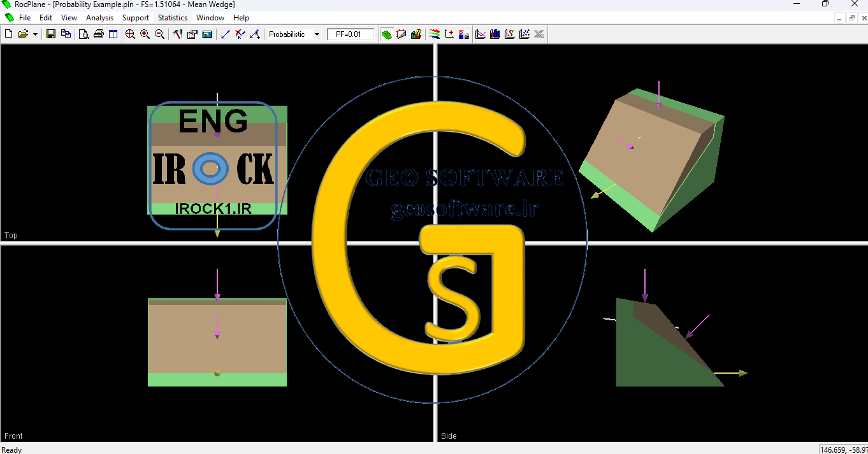Select the Add Bolt tool

tap(225, 34)
